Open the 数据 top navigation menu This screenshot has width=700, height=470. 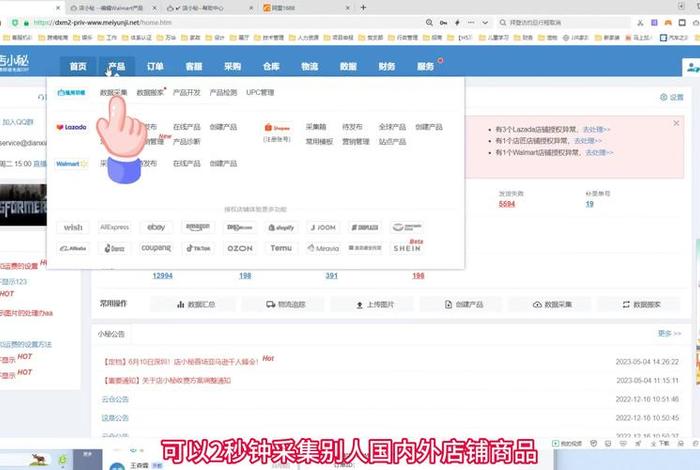[x=348, y=67]
